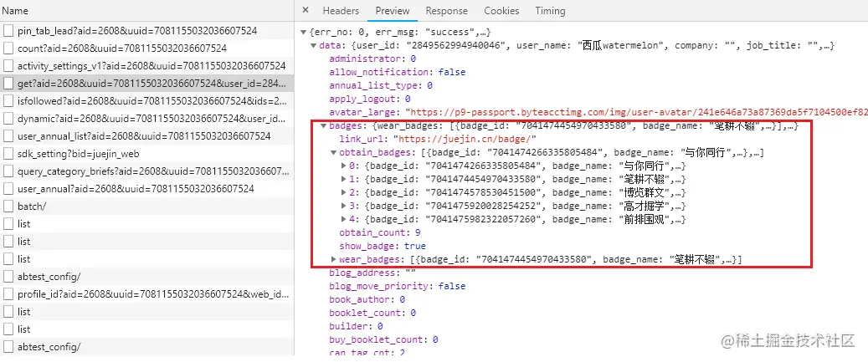The image size is (868, 362).
Task: Select the get?aid=2608 user_id request
Action: [146, 84]
